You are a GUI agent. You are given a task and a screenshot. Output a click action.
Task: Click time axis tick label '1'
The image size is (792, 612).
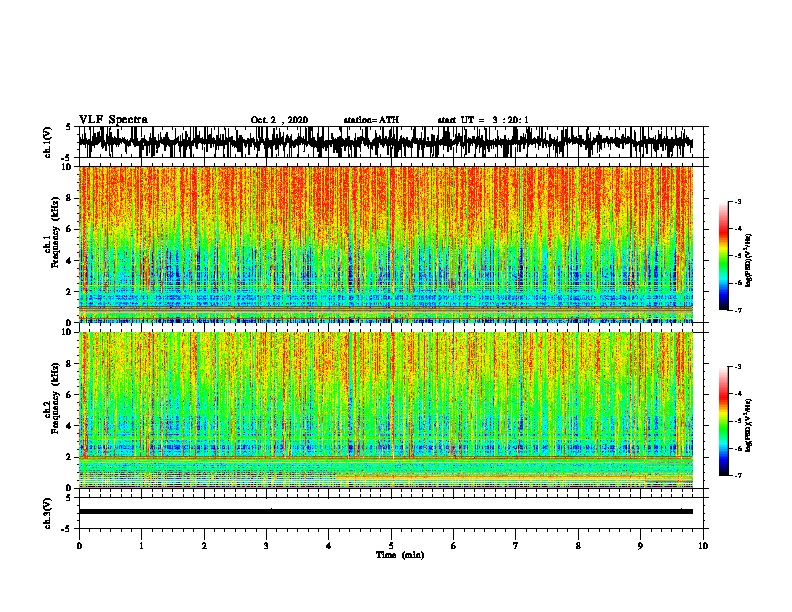(141, 546)
